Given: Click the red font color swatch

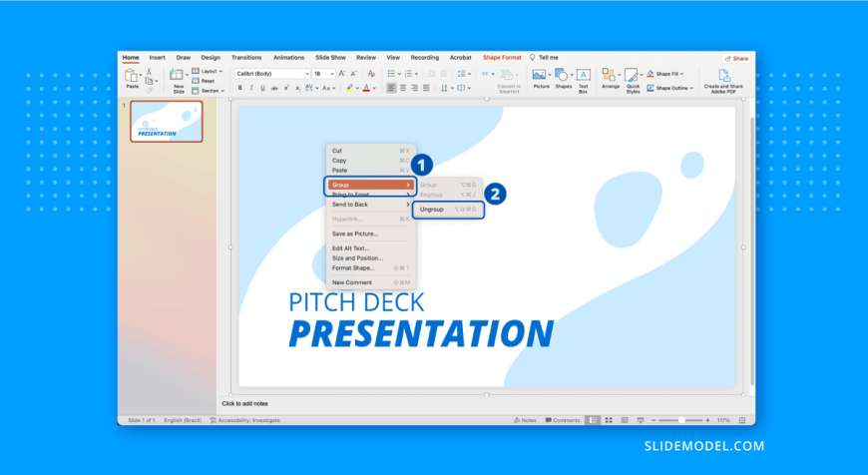Looking at the screenshot, I should [x=366, y=88].
